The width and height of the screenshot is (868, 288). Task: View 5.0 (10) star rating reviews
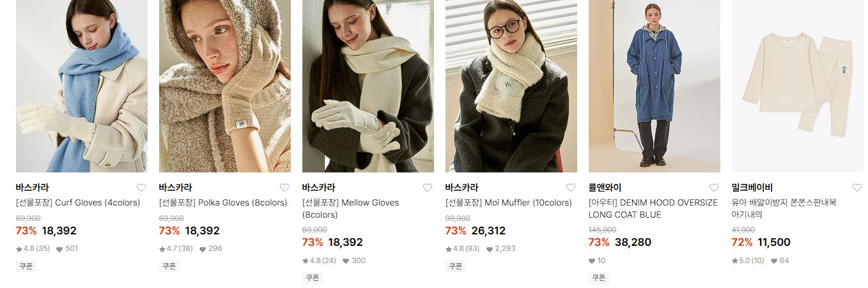pyautogui.click(x=748, y=261)
